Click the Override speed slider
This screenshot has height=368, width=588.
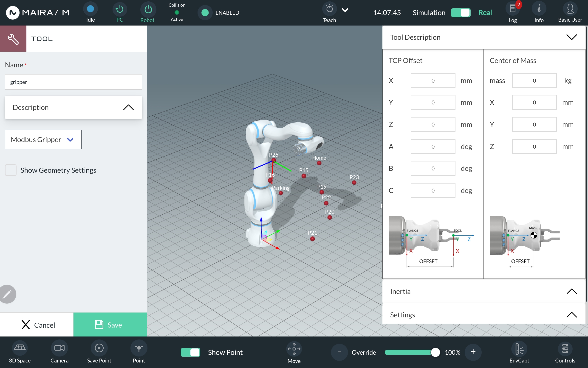[412, 352]
